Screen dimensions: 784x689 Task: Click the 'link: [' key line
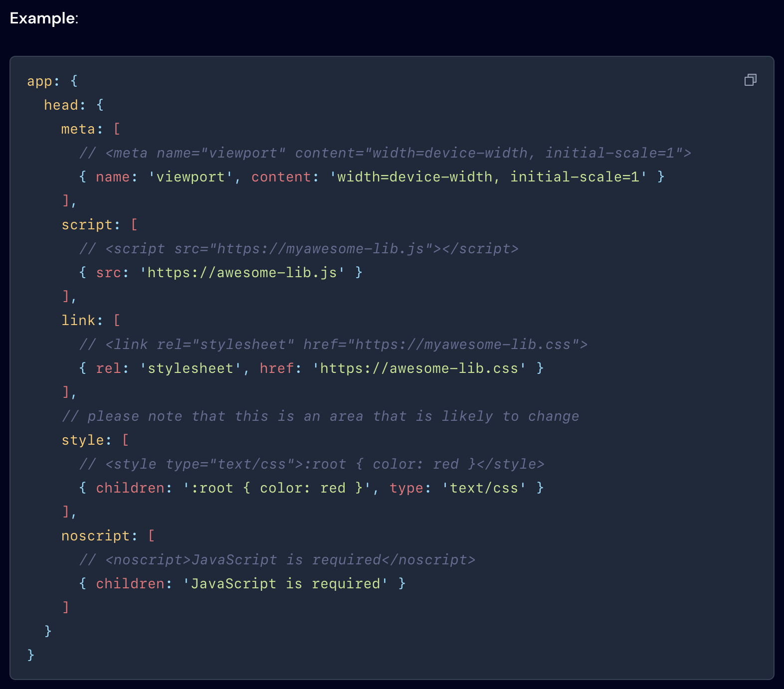91,320
